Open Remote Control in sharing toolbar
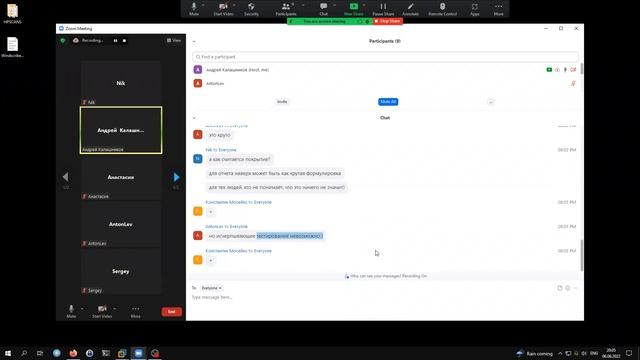The height and width of the screenshot is (360, 640). coord(442,9)
